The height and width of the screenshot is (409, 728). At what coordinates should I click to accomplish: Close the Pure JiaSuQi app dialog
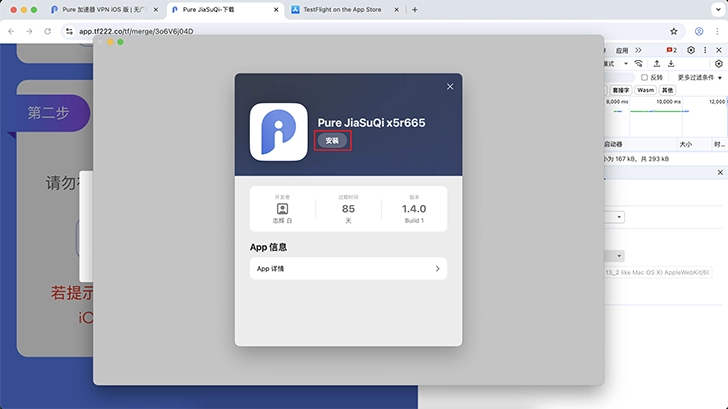pos(450,87)
